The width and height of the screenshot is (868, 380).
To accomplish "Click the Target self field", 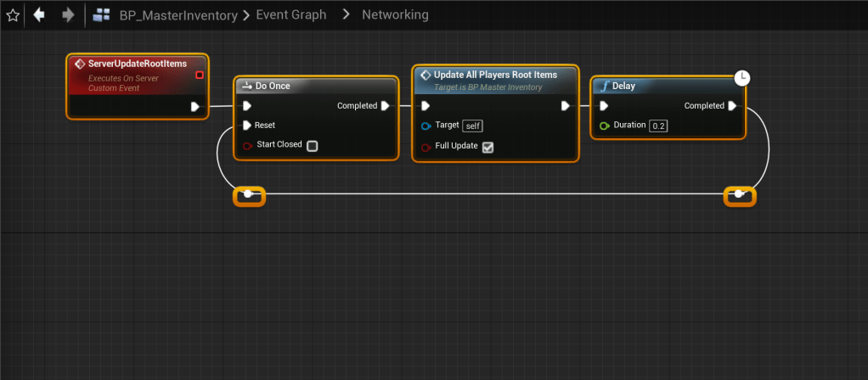I will (x=473, y=126).
